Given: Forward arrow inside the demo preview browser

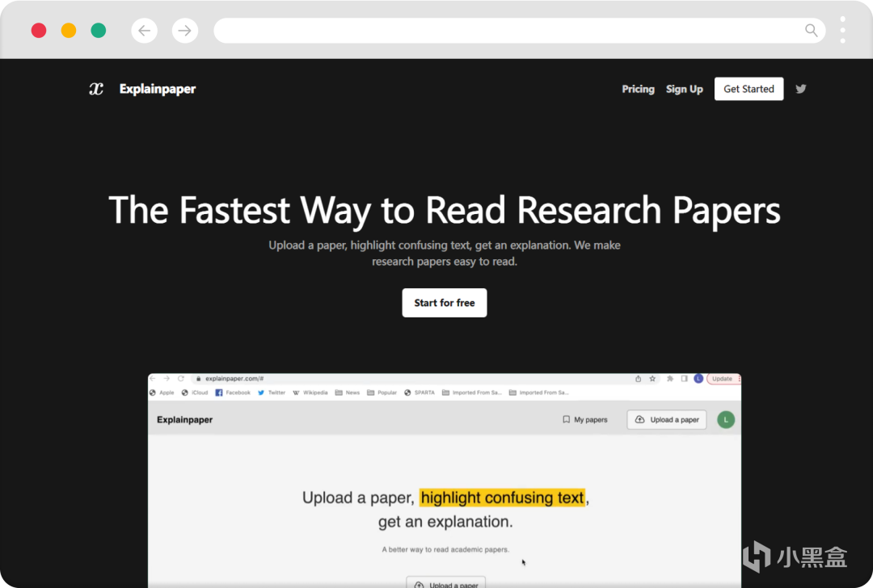Looking at the screenshot, I should coord(167,378).
